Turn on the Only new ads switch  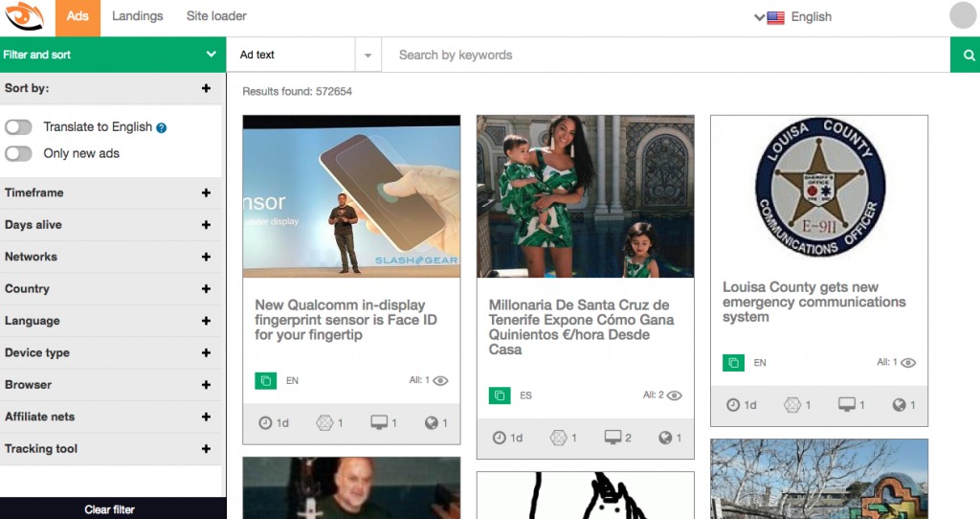19,153
